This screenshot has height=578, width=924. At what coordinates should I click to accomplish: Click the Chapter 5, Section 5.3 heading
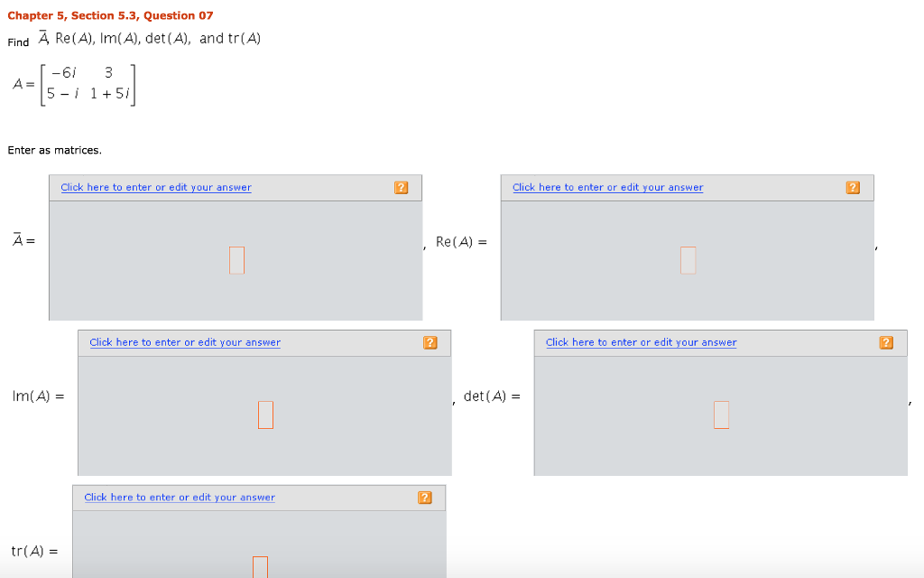(x=110, y=15)
